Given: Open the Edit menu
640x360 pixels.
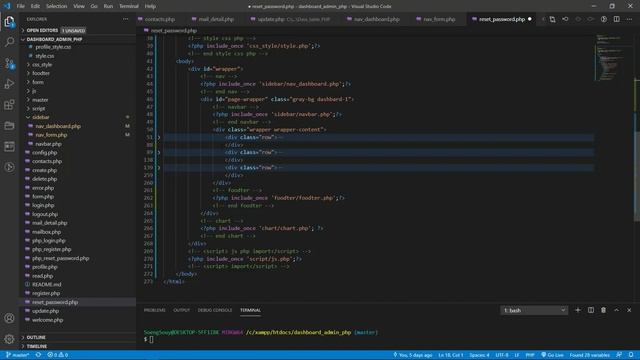Looking at the screenshot, I should pyautogui.click(x=35, y=6).
